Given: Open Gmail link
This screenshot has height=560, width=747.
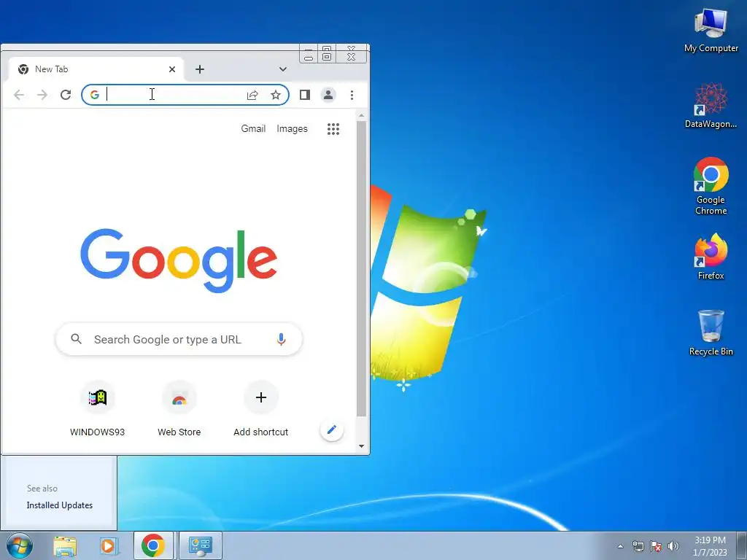Looking at the screenshot, I should 253,128.
